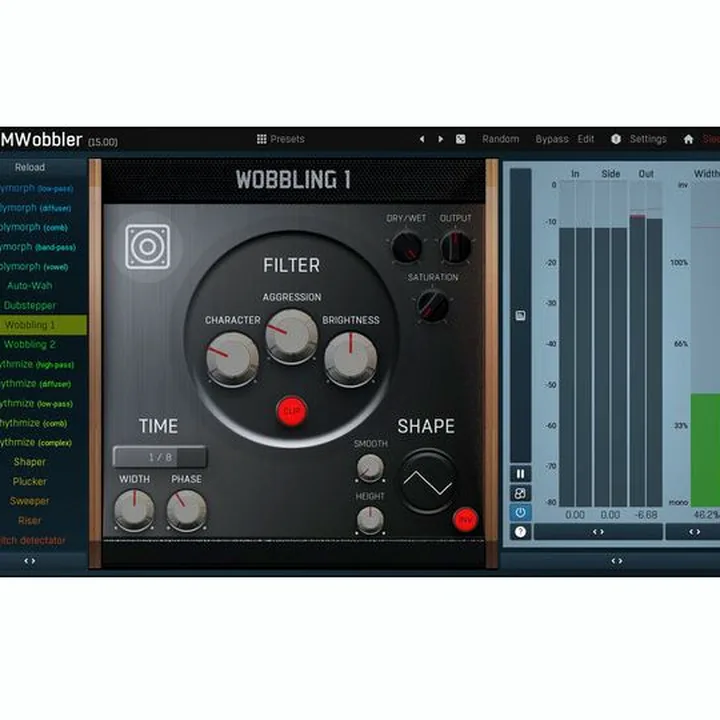The image size is (720, 720).
Task: Click the Dry/Wet knob
Action: [x=407, y=247]
